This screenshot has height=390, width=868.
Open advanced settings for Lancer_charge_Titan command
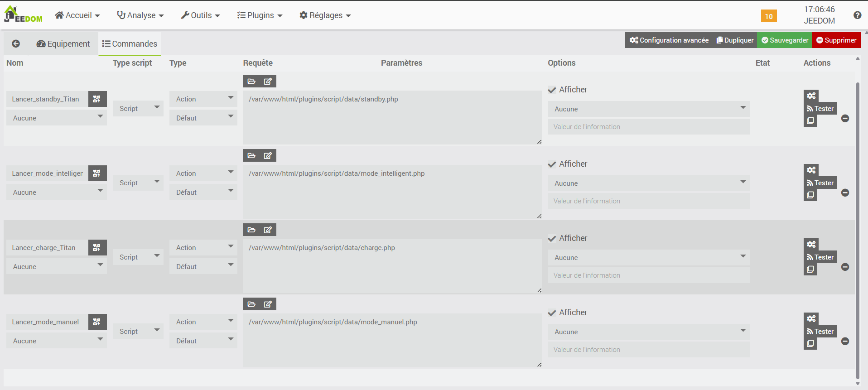click(811, 245)
